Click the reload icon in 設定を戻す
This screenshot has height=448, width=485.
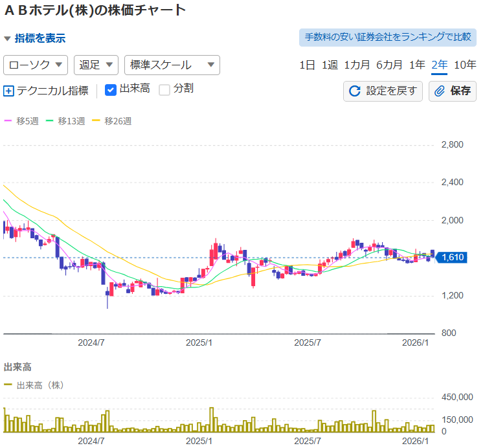(354, 91)
